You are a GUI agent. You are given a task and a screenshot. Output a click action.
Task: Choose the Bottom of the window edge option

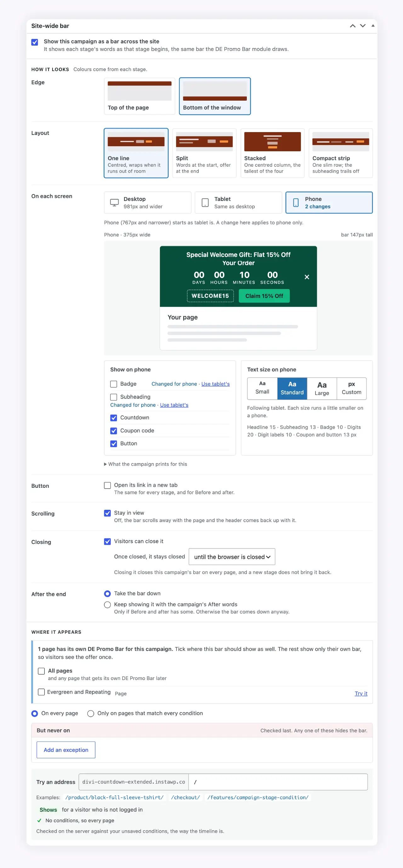pyautogui.click(x=215, y=96)
